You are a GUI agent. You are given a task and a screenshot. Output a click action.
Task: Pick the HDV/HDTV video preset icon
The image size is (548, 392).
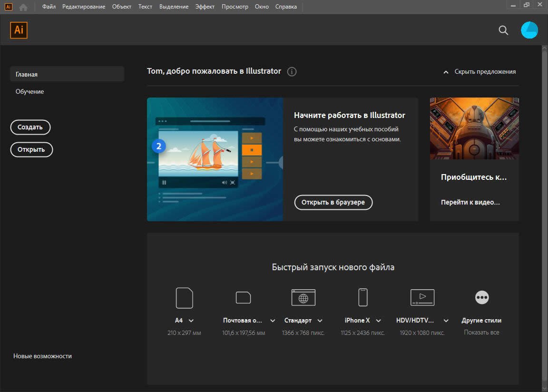[x=422, y=298]
